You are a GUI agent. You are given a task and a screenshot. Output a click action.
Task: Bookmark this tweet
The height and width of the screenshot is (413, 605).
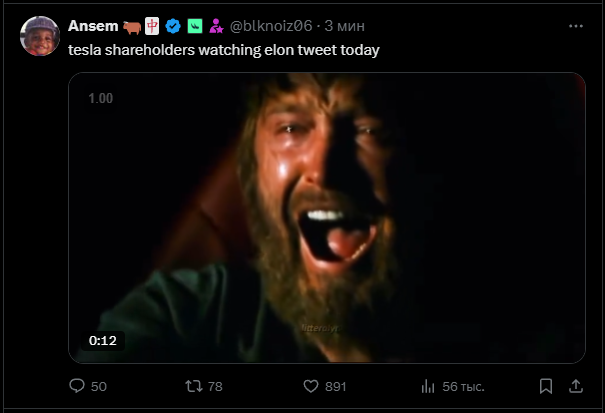[546, 386]
